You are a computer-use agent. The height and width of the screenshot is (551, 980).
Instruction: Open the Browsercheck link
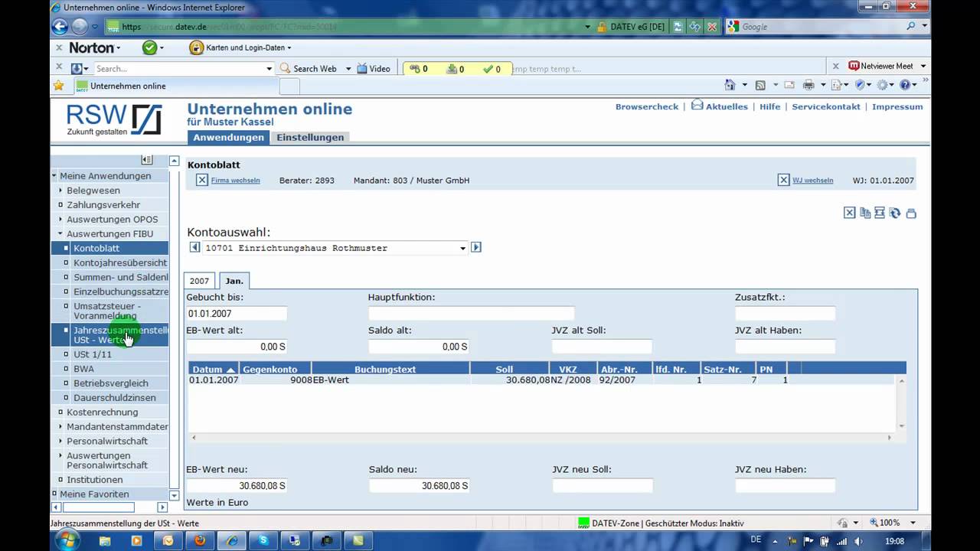647,106
